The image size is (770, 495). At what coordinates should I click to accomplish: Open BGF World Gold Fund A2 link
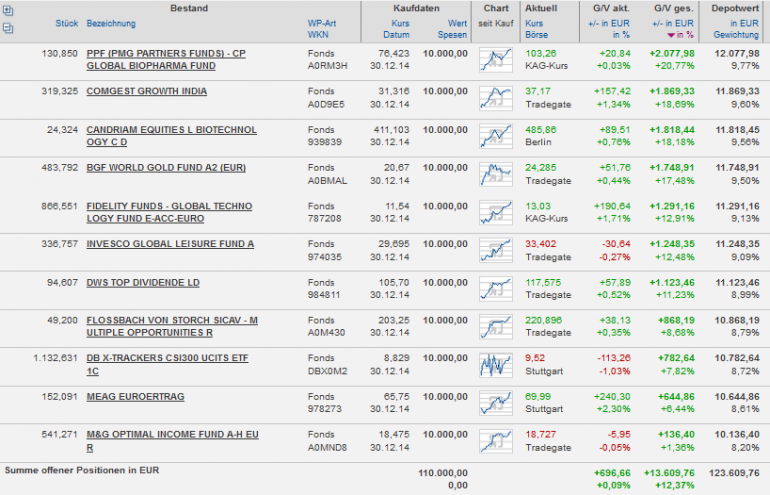click(x=166, y=167)
